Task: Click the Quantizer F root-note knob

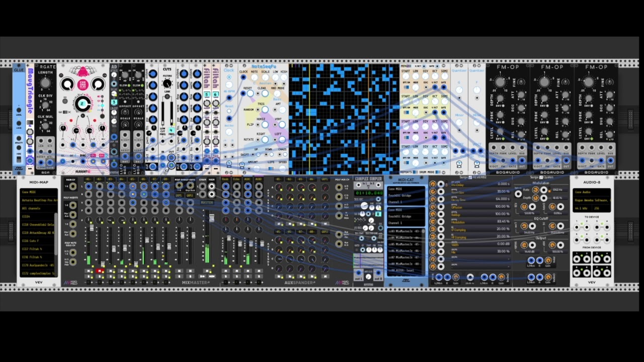Action: pos(476,90)
